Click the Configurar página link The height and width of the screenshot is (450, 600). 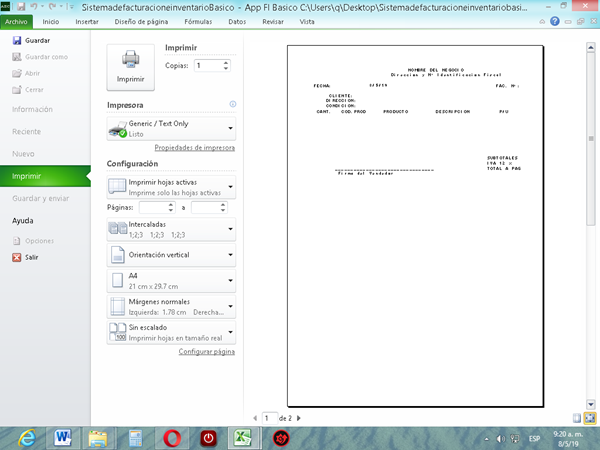[207, 352]
